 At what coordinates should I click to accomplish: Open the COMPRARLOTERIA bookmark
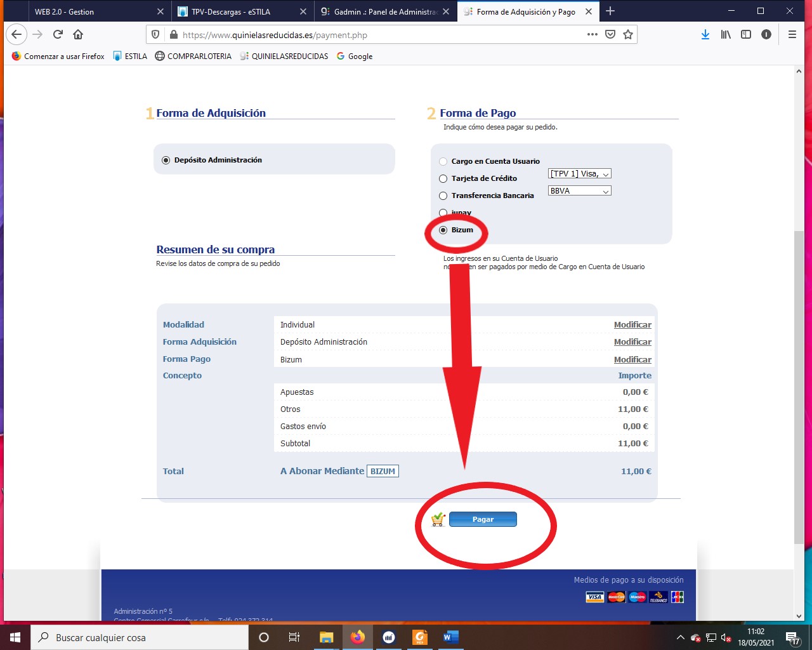pyautogui.click(x=193, y=56)
